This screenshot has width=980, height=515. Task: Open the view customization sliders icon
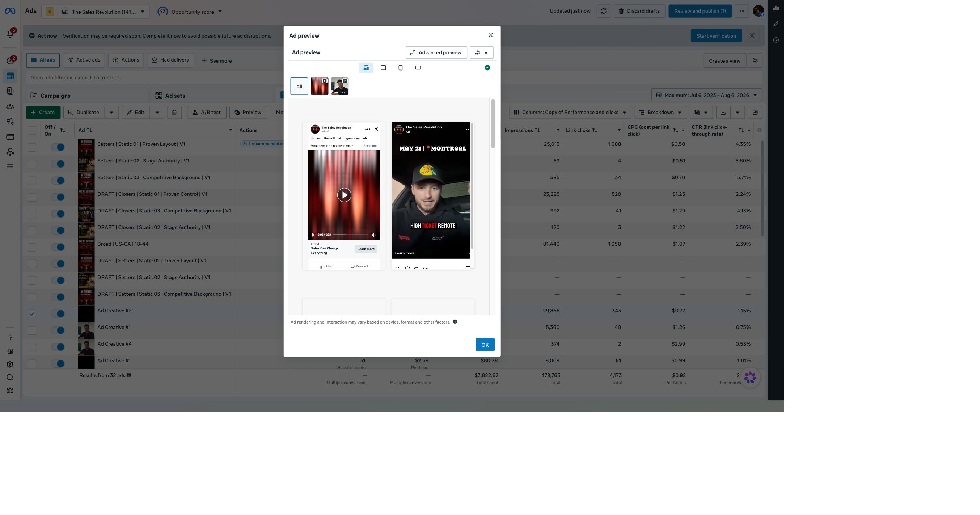coord(755,60)
